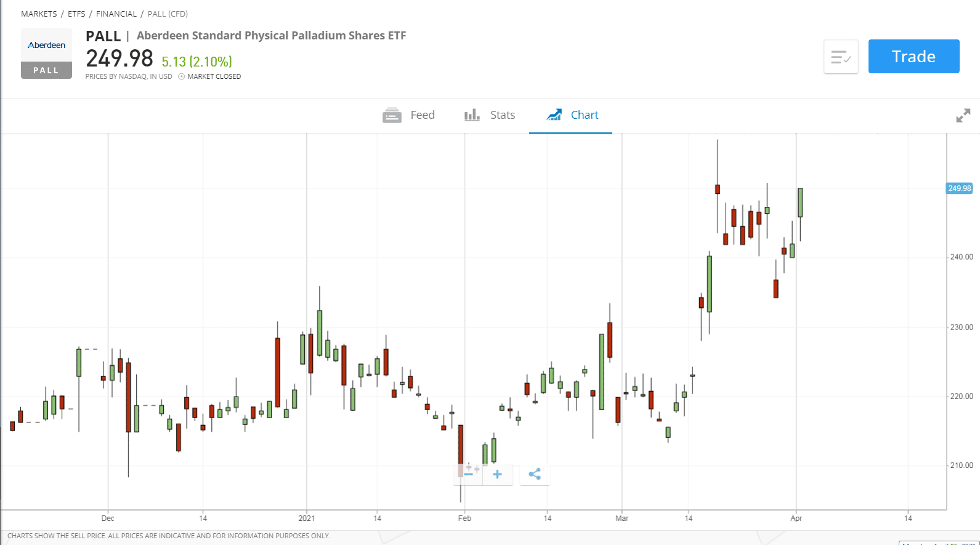The height and width of the screenshot is (545, 980).
Task: Click 'Aberdeen Standard Physical Palladium Shares ETF' title
Action: coord(271,36)
